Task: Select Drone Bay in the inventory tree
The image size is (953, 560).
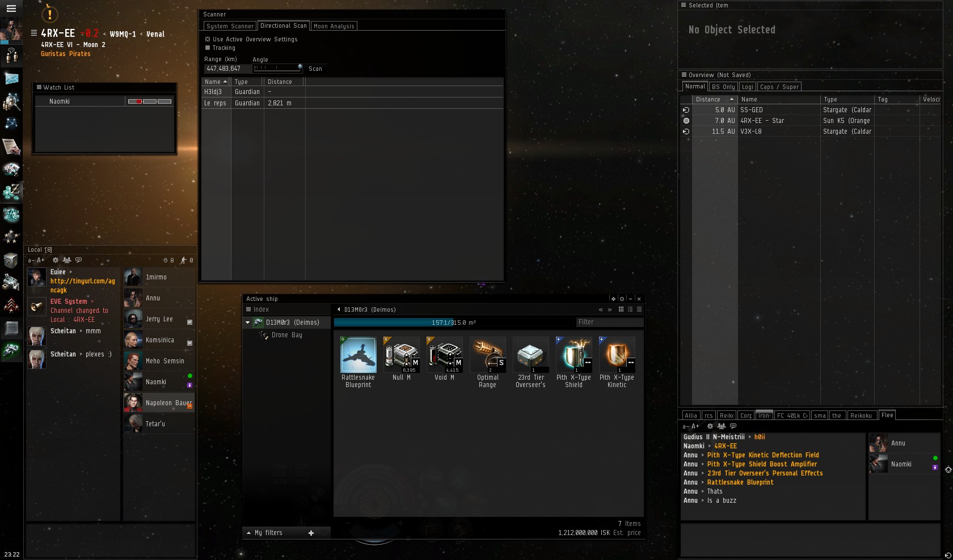Action: coord(287,335)
